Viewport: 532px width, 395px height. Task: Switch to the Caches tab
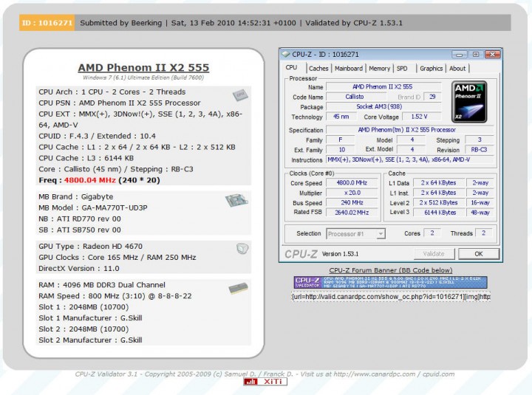click(318, 69)
